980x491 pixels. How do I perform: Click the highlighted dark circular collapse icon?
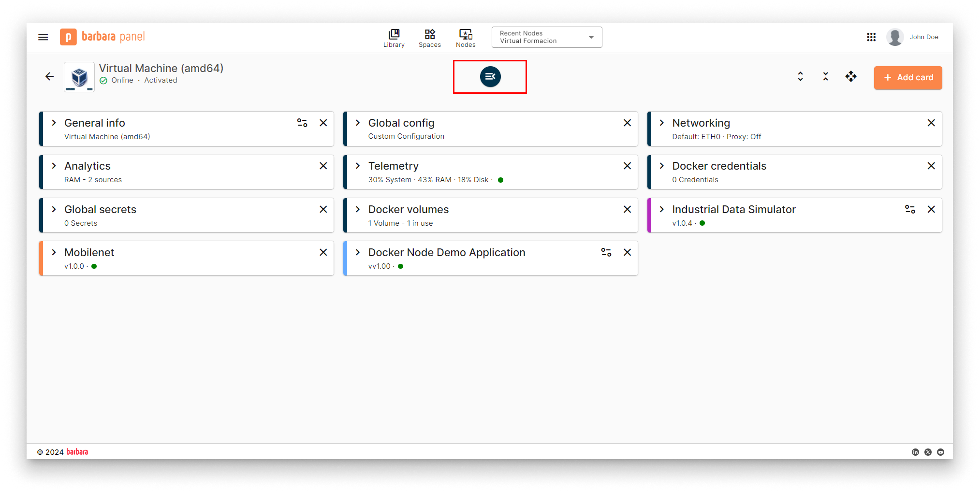click(490, 76)
